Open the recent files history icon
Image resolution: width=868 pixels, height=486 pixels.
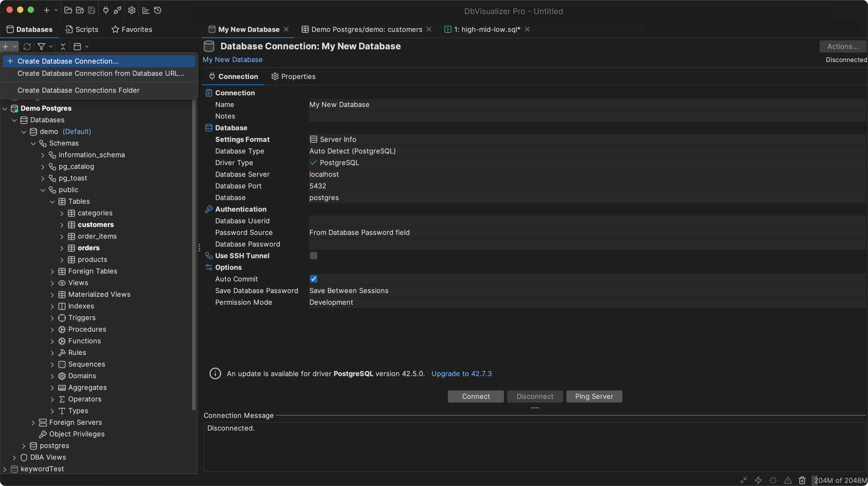pos(157,10)
